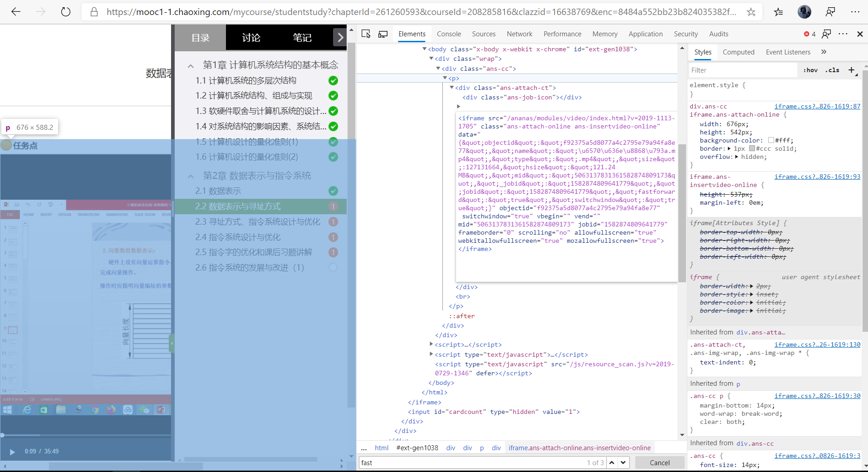The height and width of the screenshot is (472, 868).
Task: Go to next search result
Action: 623,462
